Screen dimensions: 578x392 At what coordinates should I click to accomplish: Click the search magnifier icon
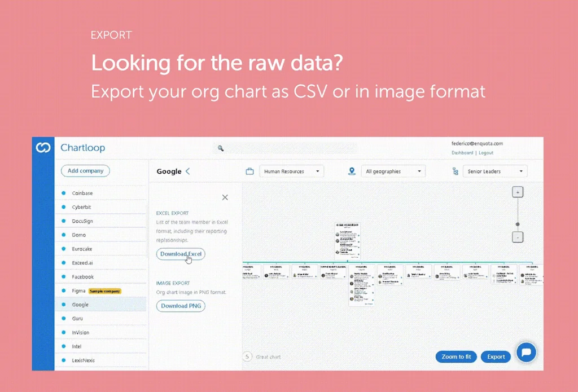tap(221, 148)
